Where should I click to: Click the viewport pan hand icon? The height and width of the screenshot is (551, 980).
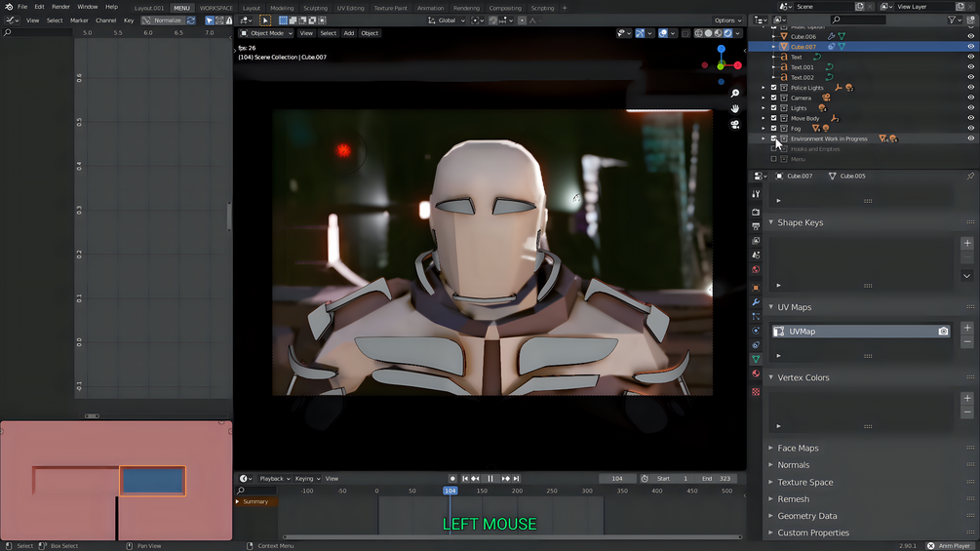pyautogui.click(x=735, y=108)
